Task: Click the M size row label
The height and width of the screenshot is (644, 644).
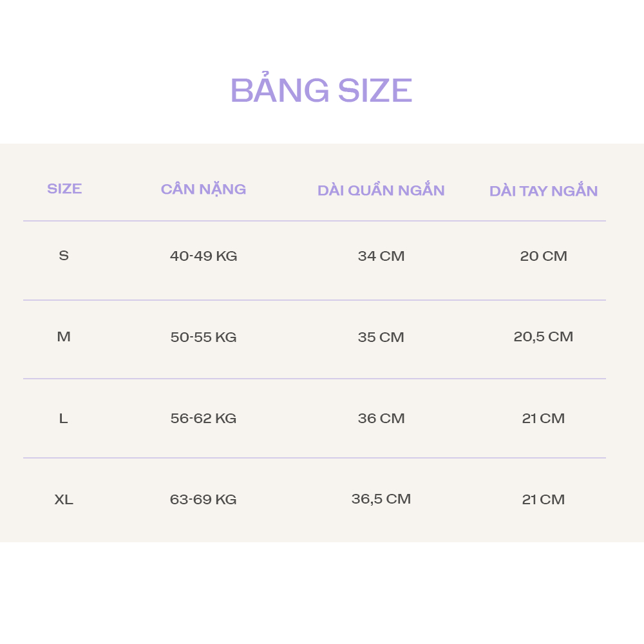Action: 64,337
